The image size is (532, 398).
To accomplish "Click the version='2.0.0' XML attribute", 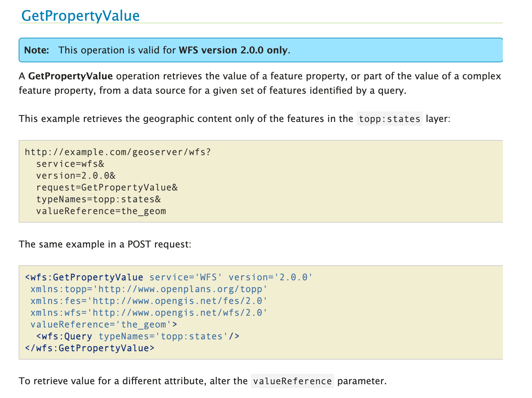I will pyautogui.click(x=271, y=277).
